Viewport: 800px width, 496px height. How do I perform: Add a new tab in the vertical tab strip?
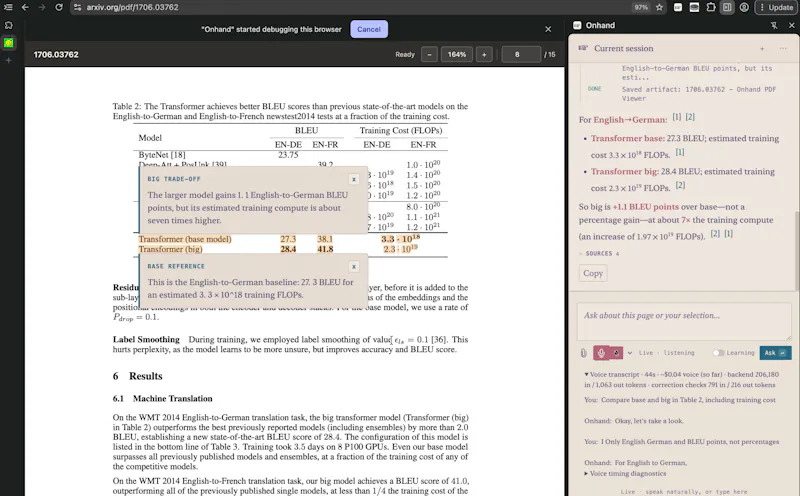(8, 60)
